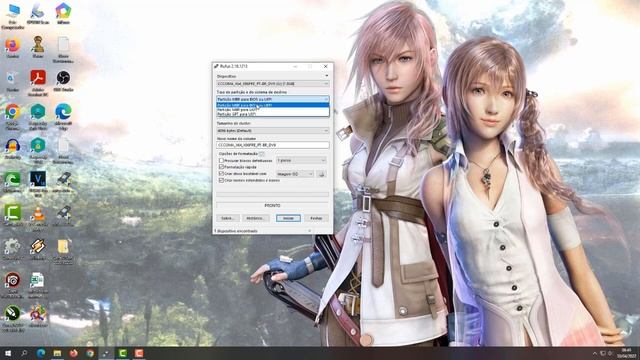Screen dimensions: 640x360
Task: Open the VLC media player shortcut
Action: (x=38, y=217)
